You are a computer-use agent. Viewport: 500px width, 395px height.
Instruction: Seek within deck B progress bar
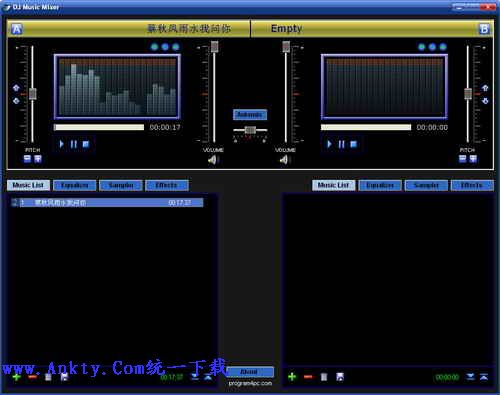coord(366,127)
